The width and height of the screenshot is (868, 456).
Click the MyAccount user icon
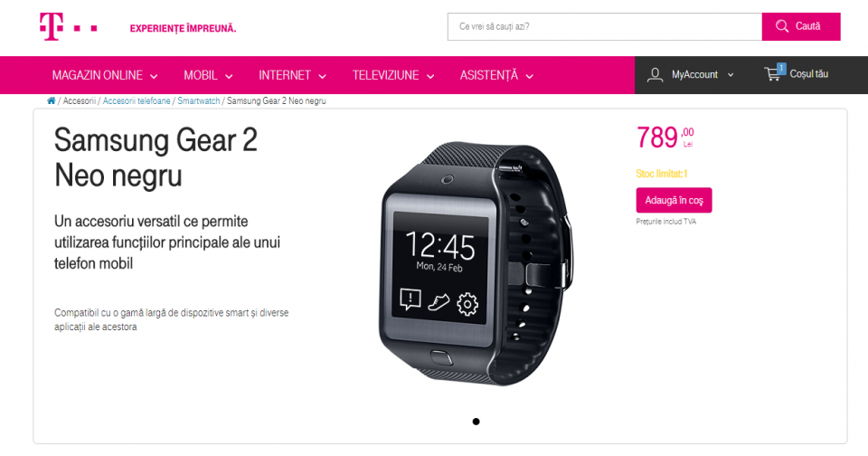pyautogui.click(x=655, y=75)
